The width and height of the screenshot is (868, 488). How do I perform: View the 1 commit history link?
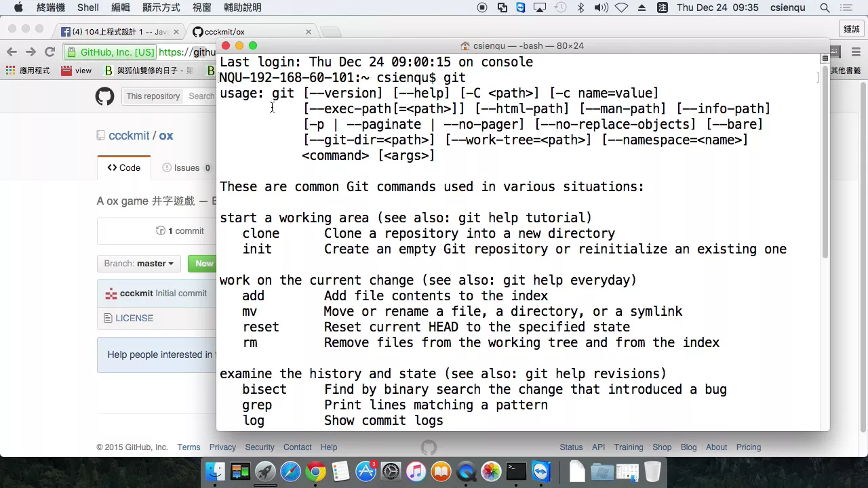(x=180, y=231)
